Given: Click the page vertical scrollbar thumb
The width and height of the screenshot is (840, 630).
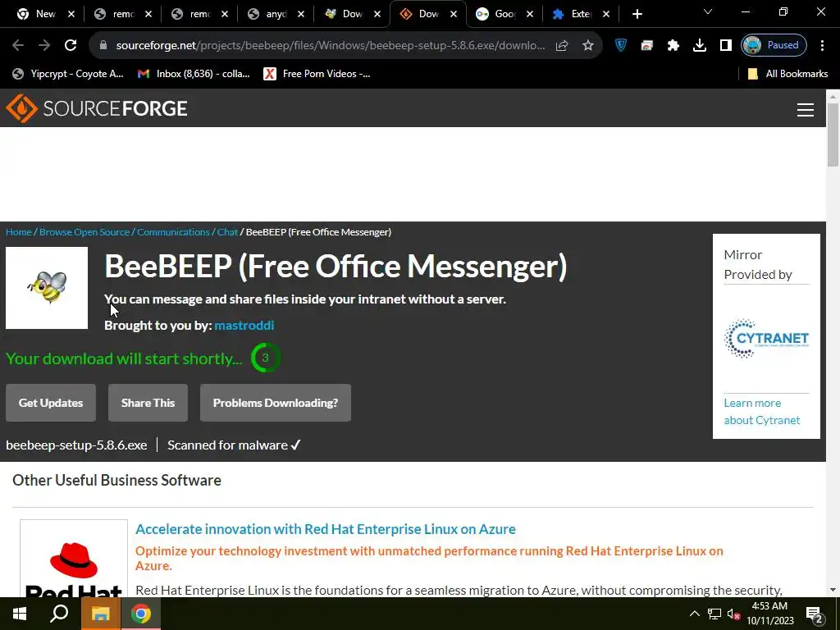Looking at the screenshot, I should [833, 134].
